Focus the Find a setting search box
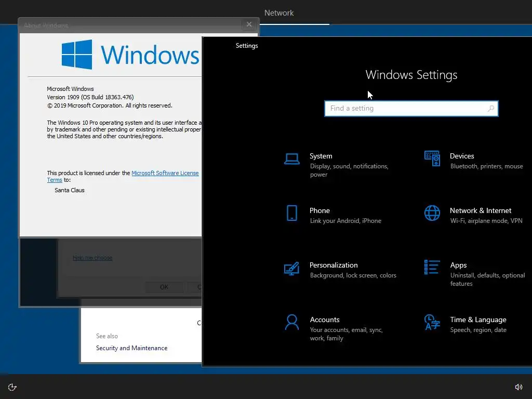532x399 pixels. pos(411,109)
